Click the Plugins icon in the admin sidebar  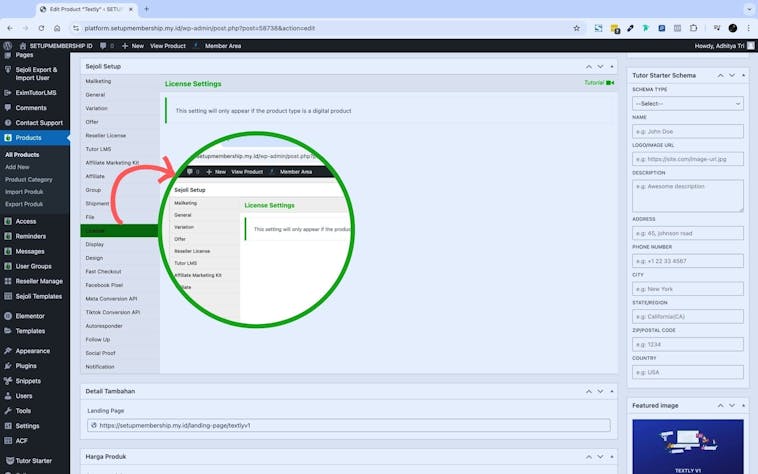tap(8, 366)
